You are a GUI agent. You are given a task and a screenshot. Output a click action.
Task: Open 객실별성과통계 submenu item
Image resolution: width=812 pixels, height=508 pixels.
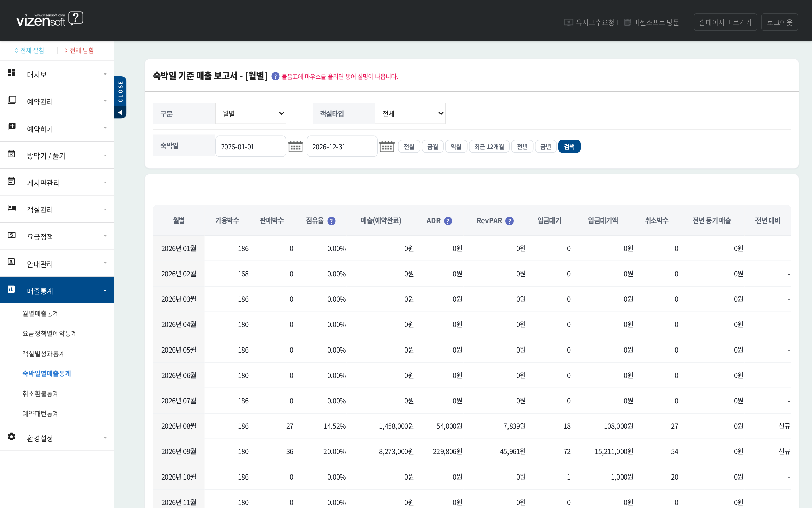[44, 354]
